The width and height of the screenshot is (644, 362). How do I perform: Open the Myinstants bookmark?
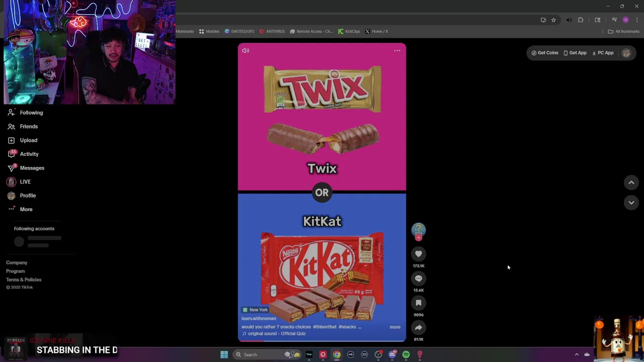pos(185,31)
